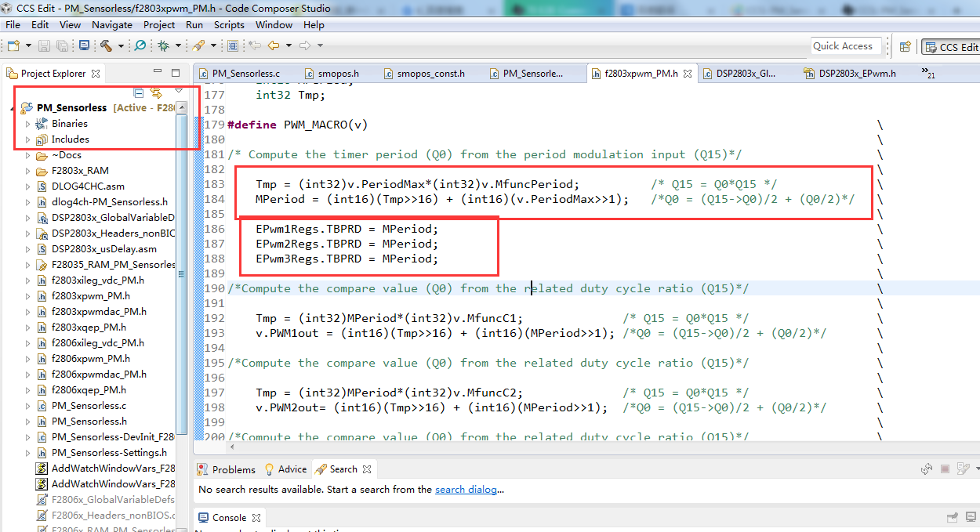980x532 pixels.
Task: Toggle Link with Editor in Project Explorer
Action: coord(156,92)
